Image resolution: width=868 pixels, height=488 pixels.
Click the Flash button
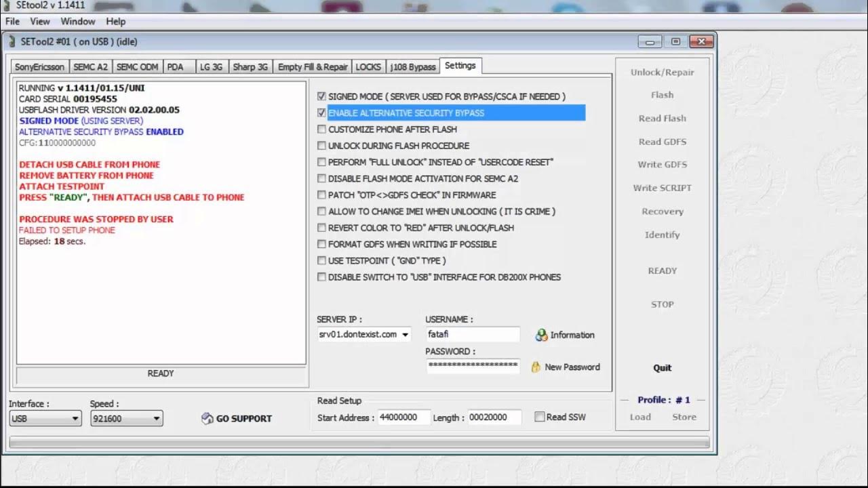tap(663, 95)
